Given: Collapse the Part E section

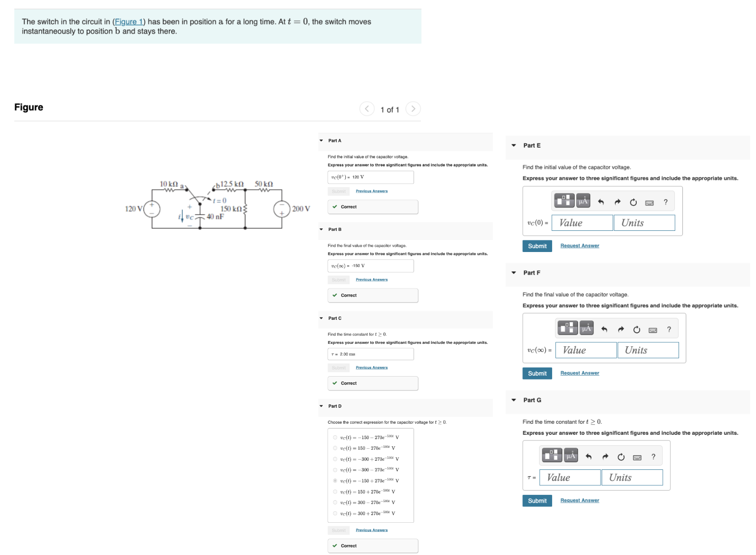Looking at the screenshot, I should click(x=514, y=145).
